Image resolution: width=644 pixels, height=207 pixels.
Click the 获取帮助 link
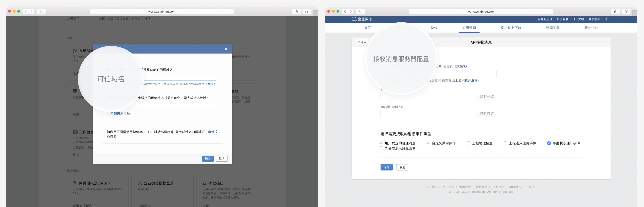(461, 66)
